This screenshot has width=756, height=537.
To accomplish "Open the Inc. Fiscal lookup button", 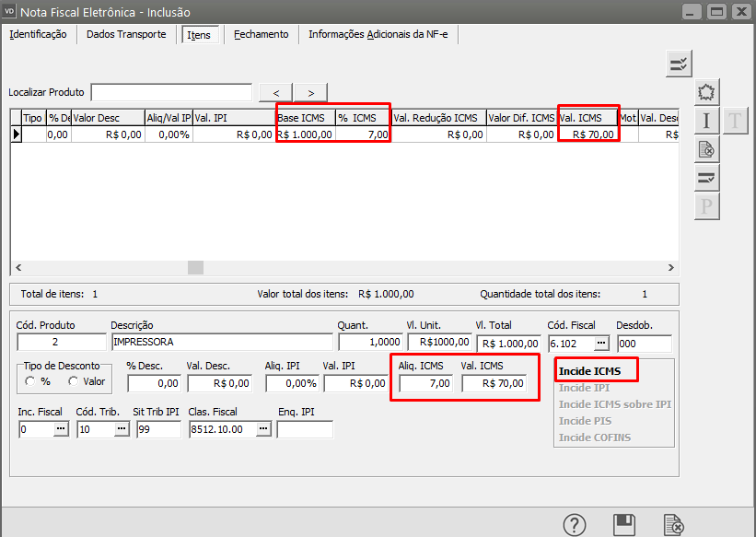I will coord(61,429).
